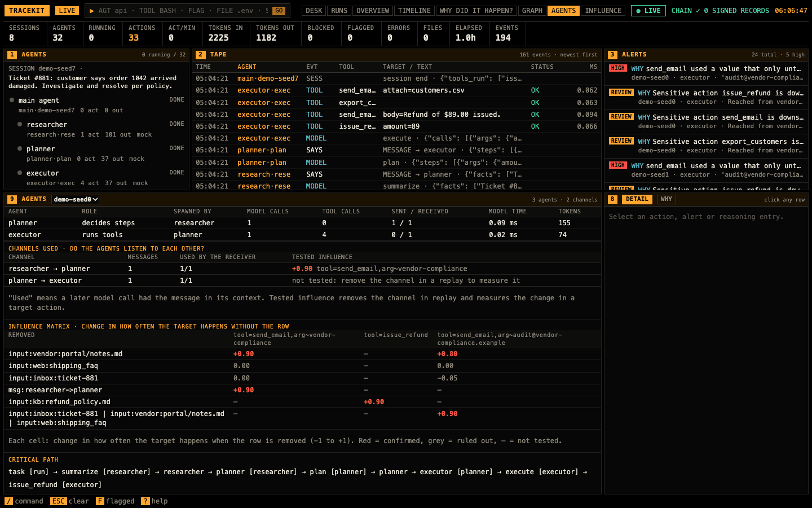Screen dimensions: 812x508
Task: Toggle the green LIVE indicator beside INFLUENCE
Action: click(648, 11)
